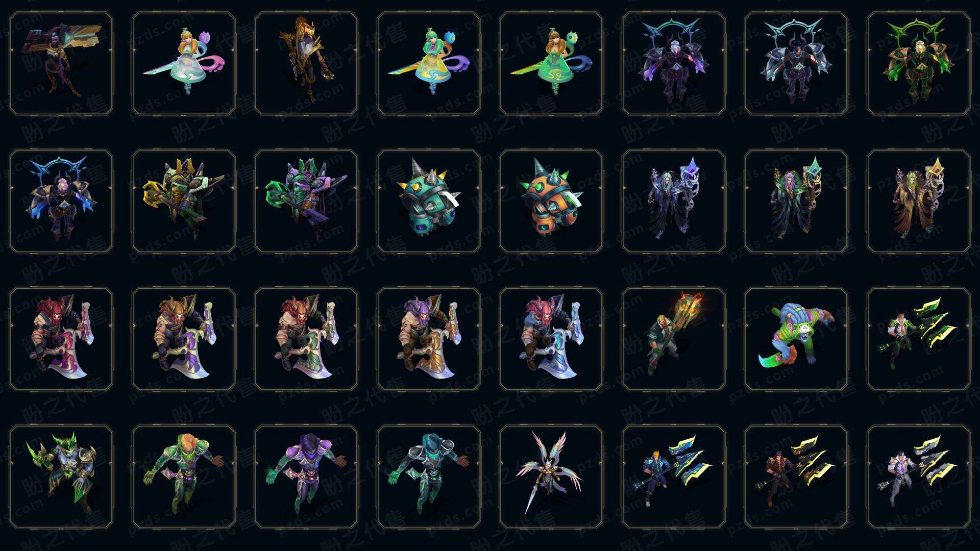Pick the orange-haired runner in green suit
This screenshot has height=551, width=980.
(x=184, y=477)
